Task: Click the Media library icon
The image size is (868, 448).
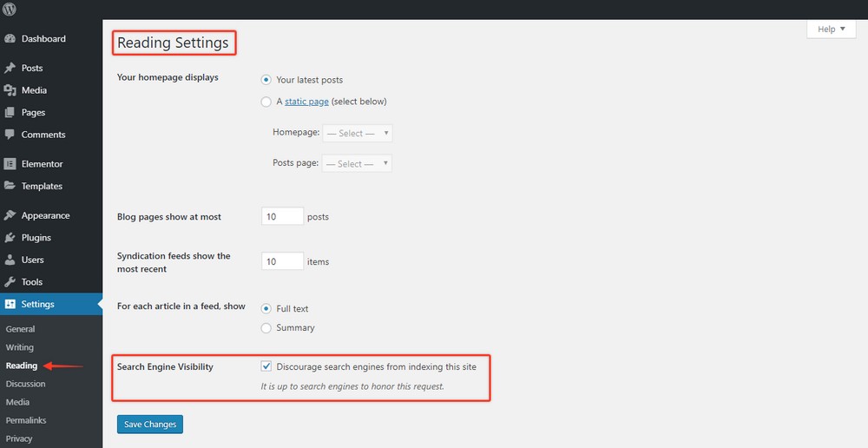Action: click(10, 90)
